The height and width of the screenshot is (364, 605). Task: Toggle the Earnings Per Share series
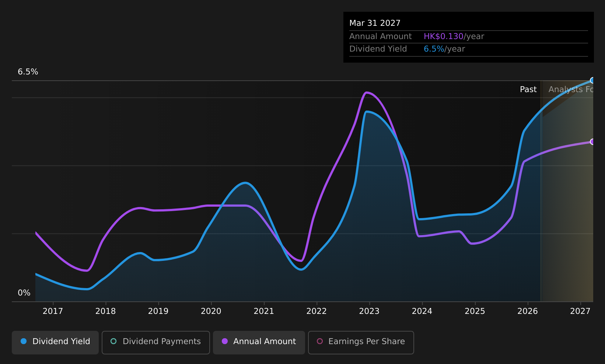tap(361, 343)
